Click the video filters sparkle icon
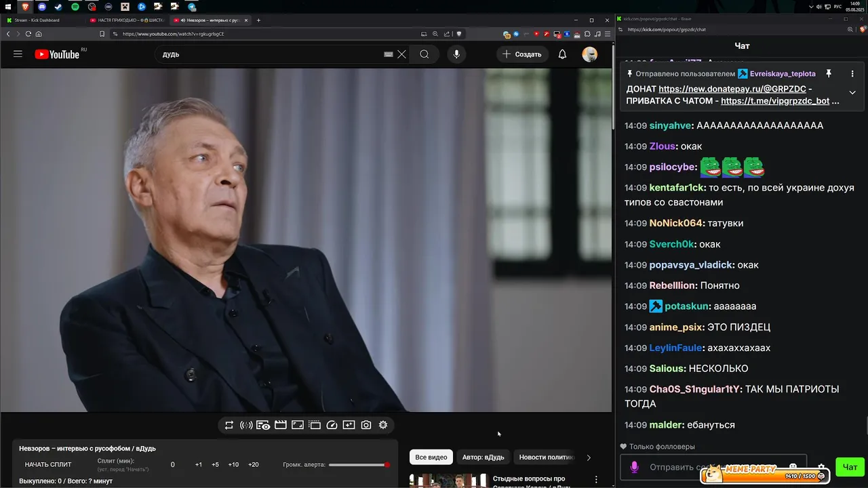Viewport: 868px width, 488px height. (349, 425)
